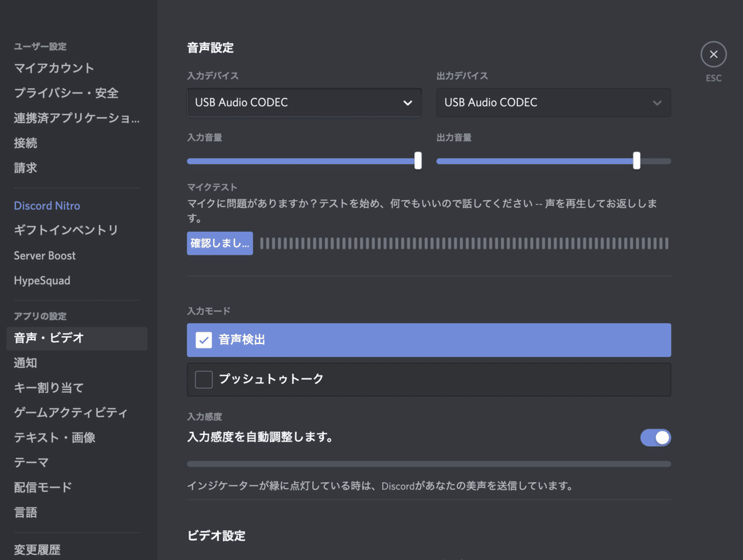Image resolution: width=743 pixels, height=560 pixels.
Task: Expand the input device list showing USB Audio CODEC
Action: (x=304, y=103)
